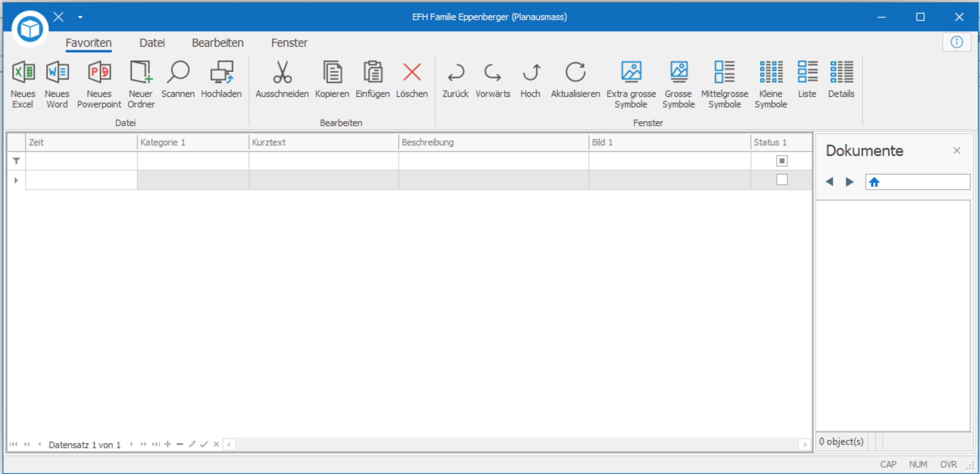Check the Status 1 box in the data row
This screenshot has width=980, height=474.
[x=782, y=180]
